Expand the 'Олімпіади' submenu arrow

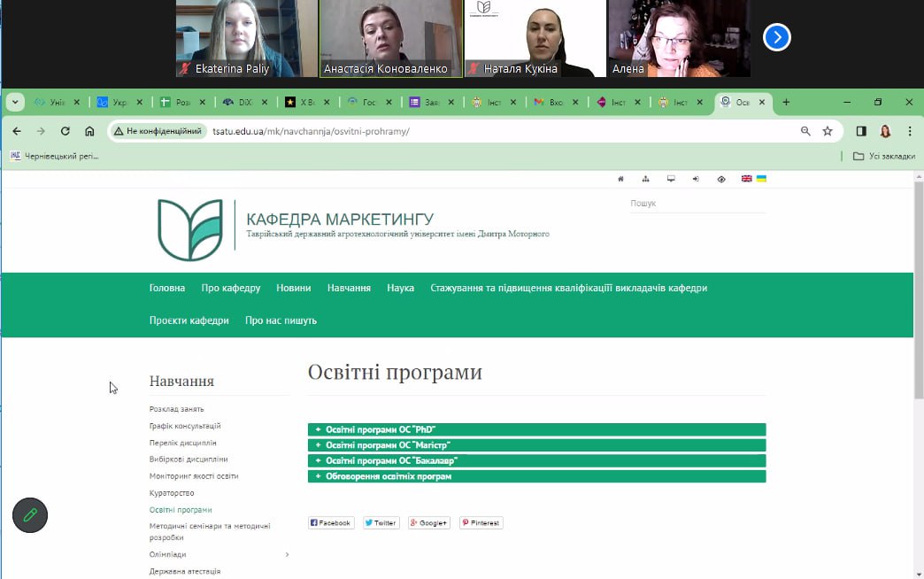click(287, 554)
